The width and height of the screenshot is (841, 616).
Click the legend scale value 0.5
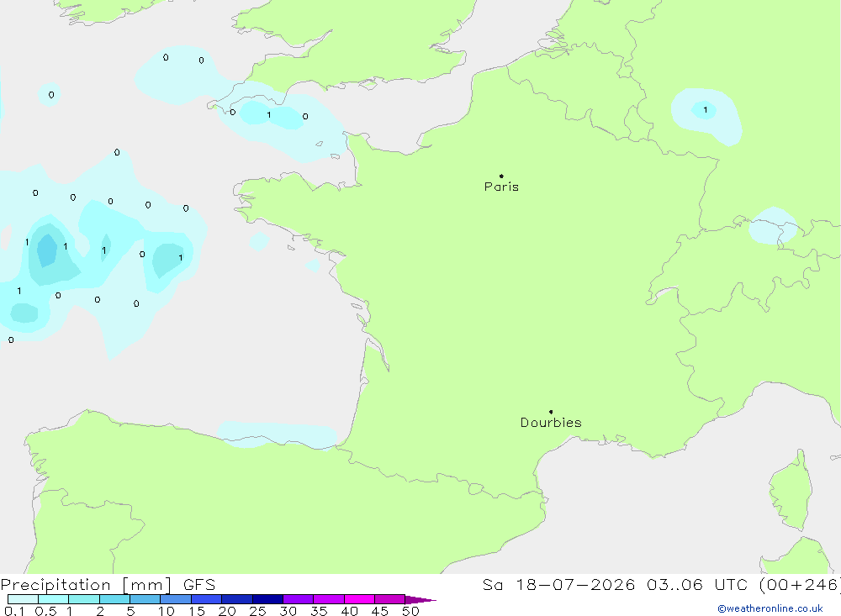click(x=45, y=611)
